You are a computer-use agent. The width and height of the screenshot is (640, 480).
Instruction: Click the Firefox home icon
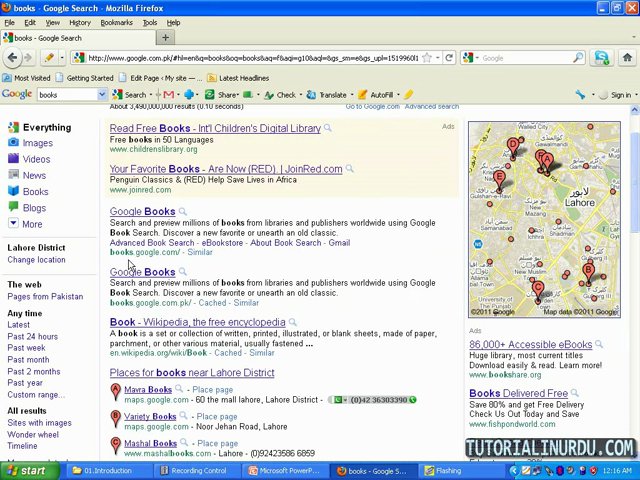pyautogui.click(x=627, y=58)
